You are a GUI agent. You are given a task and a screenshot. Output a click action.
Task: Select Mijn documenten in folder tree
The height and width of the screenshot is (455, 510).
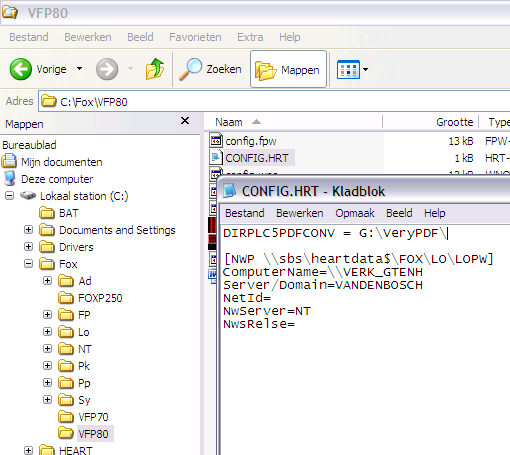(62, 162)
